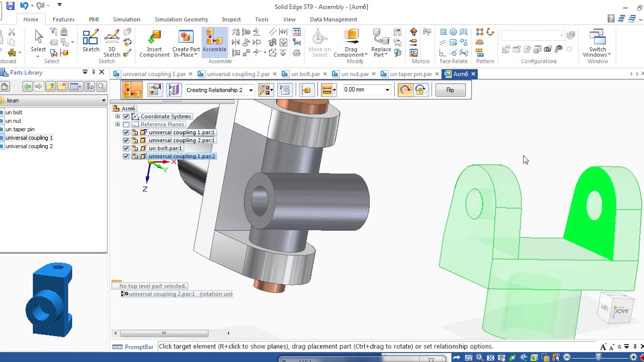
Task: Activate the Assemble command in ribbon
Action: [x=214, y=41]
